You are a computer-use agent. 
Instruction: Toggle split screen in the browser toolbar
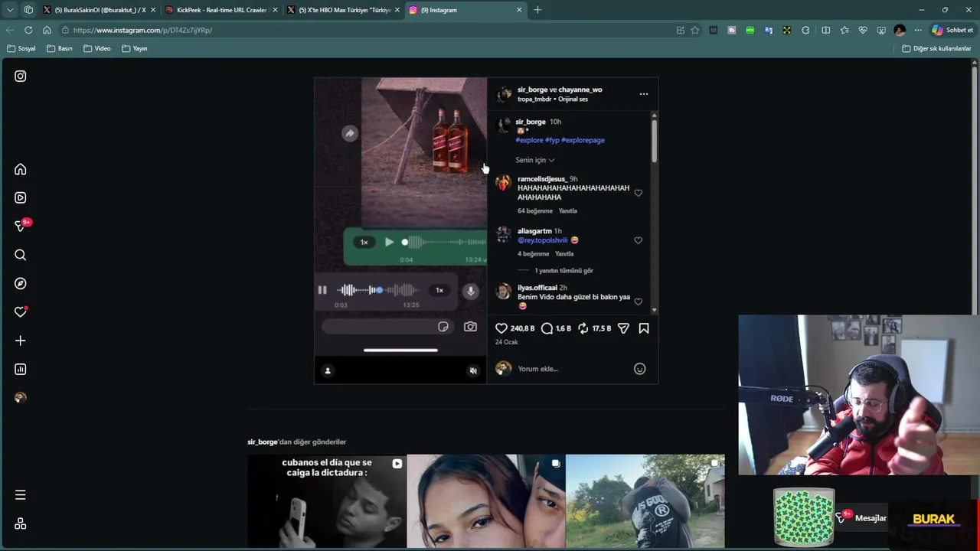[825, 30]
